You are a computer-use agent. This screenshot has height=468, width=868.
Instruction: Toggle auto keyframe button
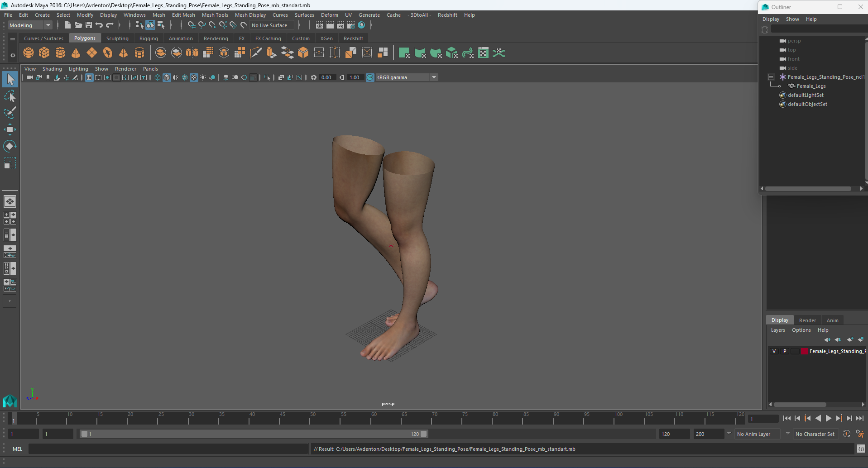[x=847, y=434]
